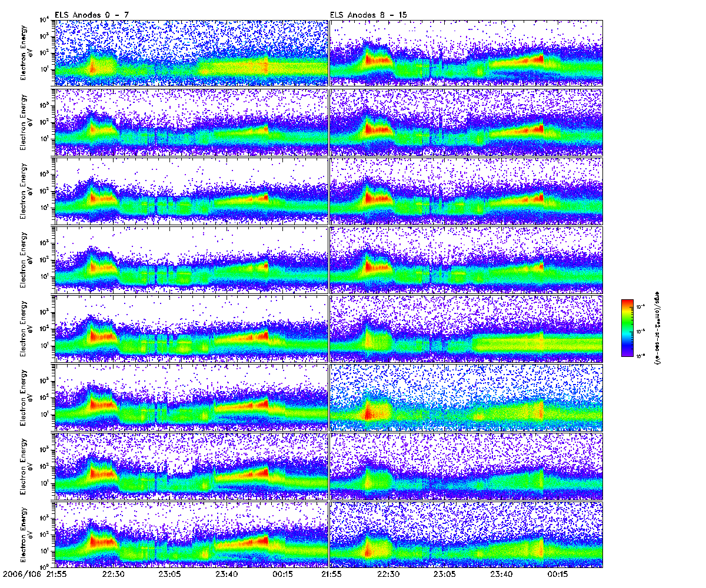Image resolution: width=706 pixels, height=588 pixels.
Task: Click the rotated ergs/(cm**2-sr-sec-eV) unit label
Action: 657,328
